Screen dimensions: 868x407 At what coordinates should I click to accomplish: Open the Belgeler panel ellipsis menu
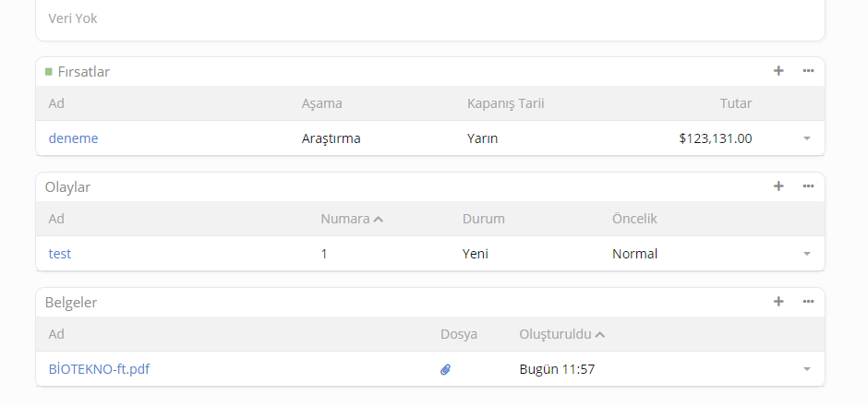(x=808, y=302)
